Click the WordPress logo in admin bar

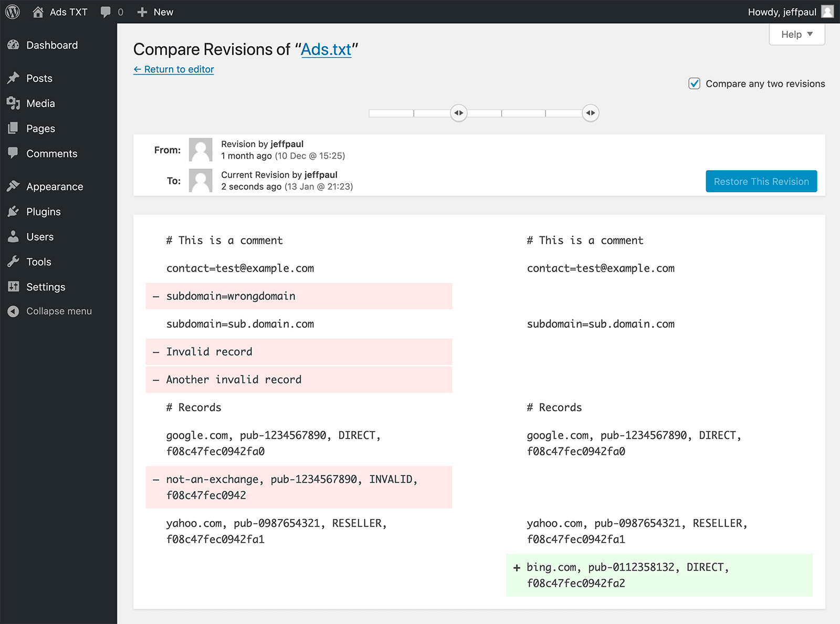click(x=12, y=12)
